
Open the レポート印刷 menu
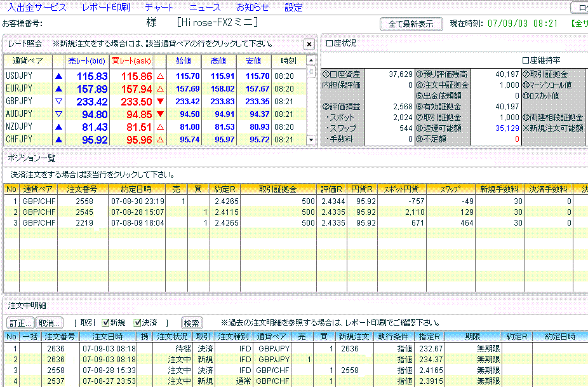106,8
